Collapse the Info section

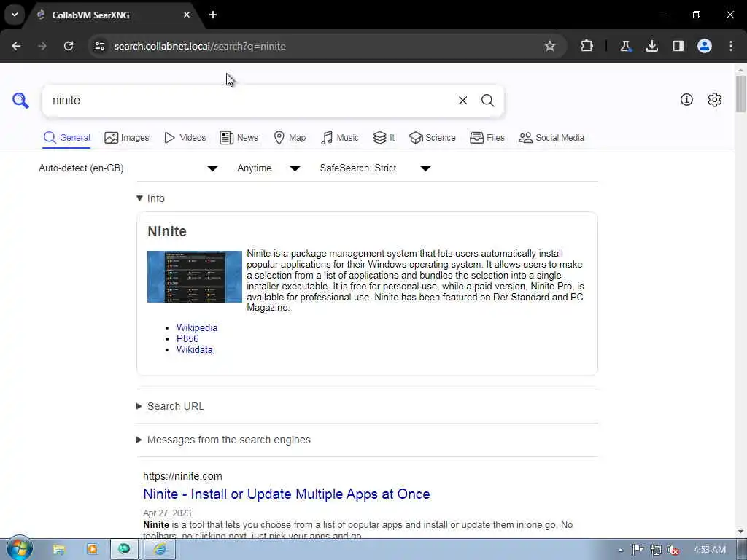pyautogui.click(x=150, y=198)
